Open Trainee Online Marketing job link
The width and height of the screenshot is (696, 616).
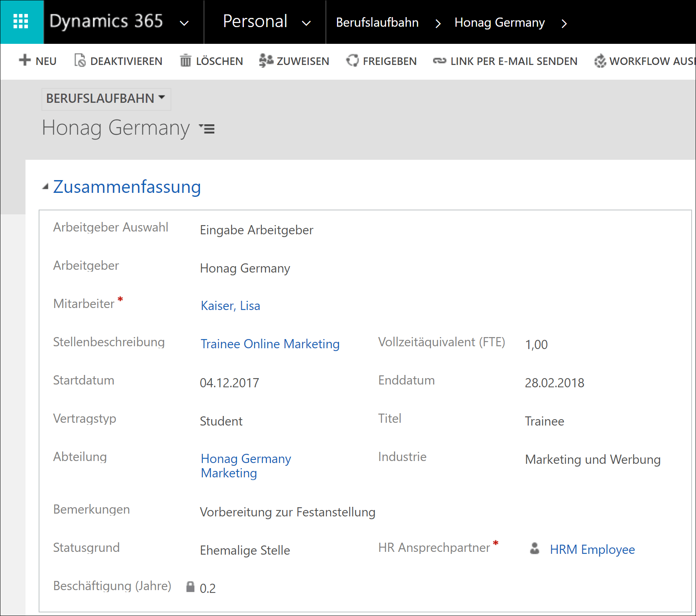270,344
